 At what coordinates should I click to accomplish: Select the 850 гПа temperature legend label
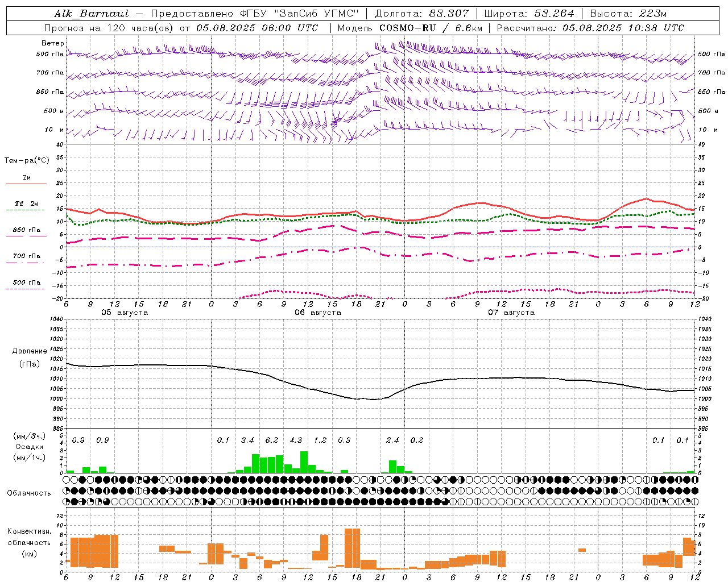click(x=27, y=230)
